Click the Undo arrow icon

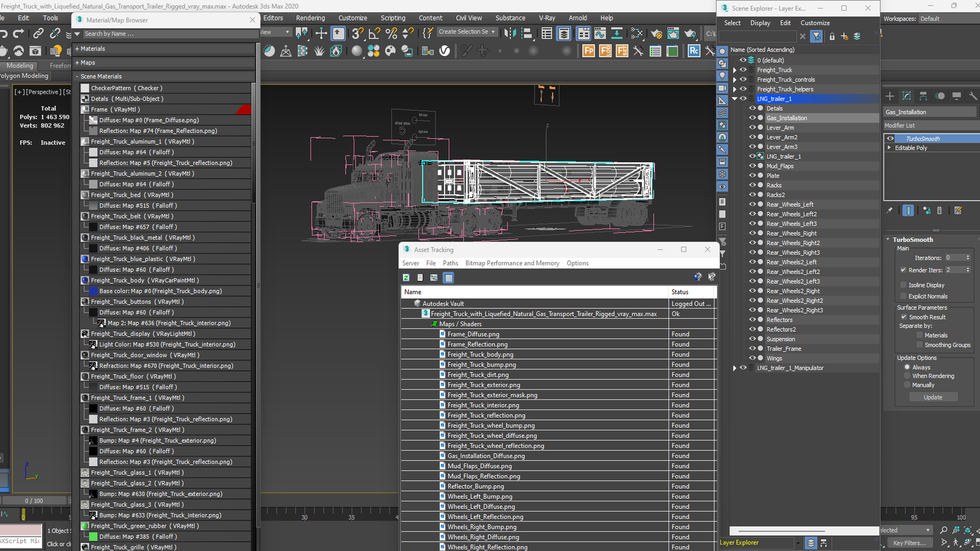[4, 34]
